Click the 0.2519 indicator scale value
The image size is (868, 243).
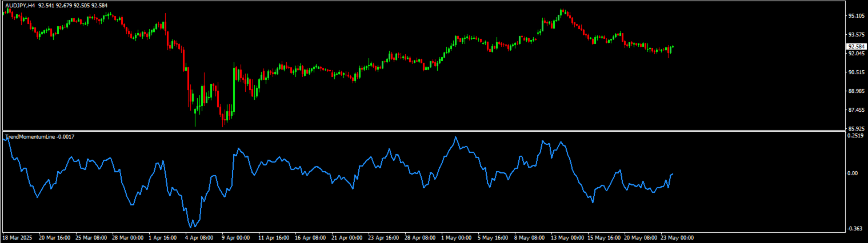pos(857,136)
